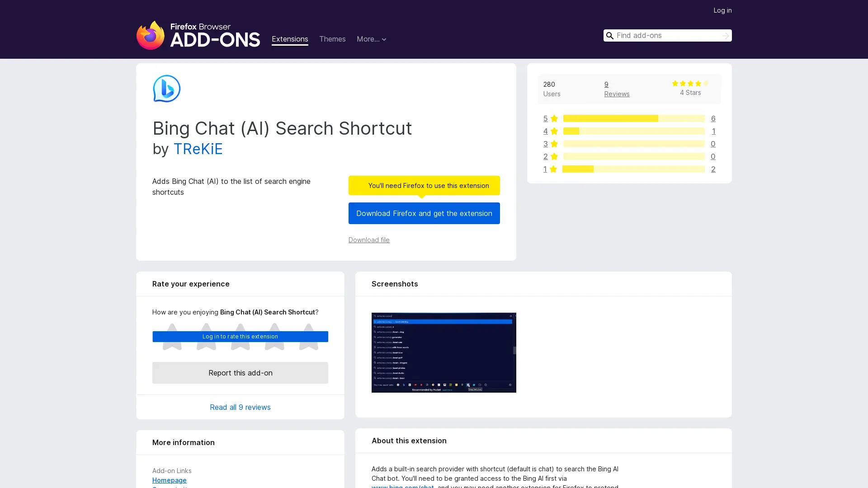The image size is (868, 488).
Task: Open TReKiE's author profile
Action: 198,149
